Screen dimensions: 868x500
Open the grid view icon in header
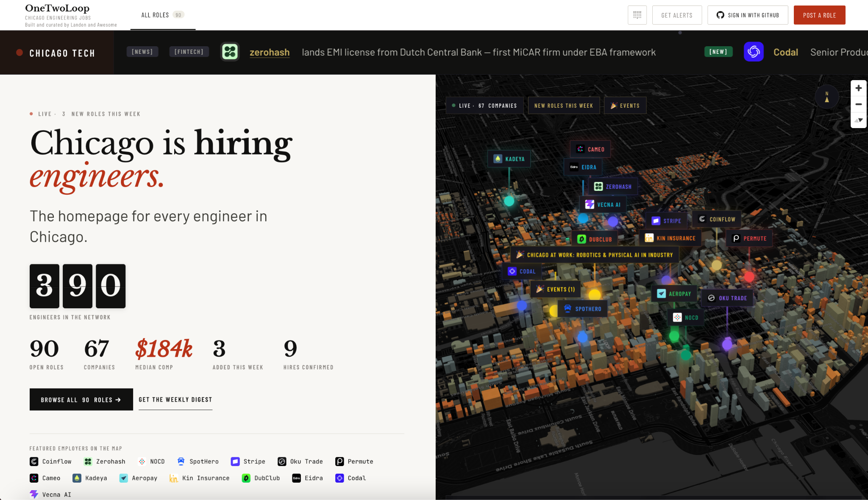[x=637, y=15]
